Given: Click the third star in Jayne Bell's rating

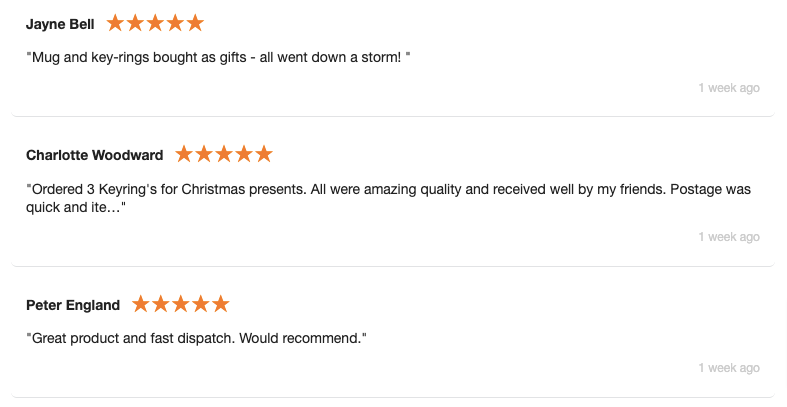Looking at the screenshot, I should pos(155,23).
